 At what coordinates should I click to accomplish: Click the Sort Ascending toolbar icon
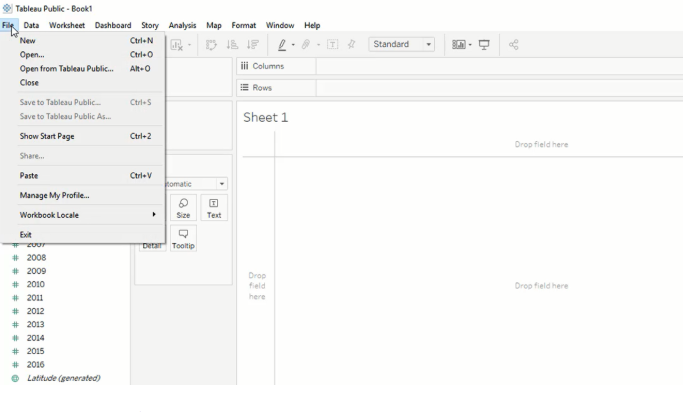232,45
